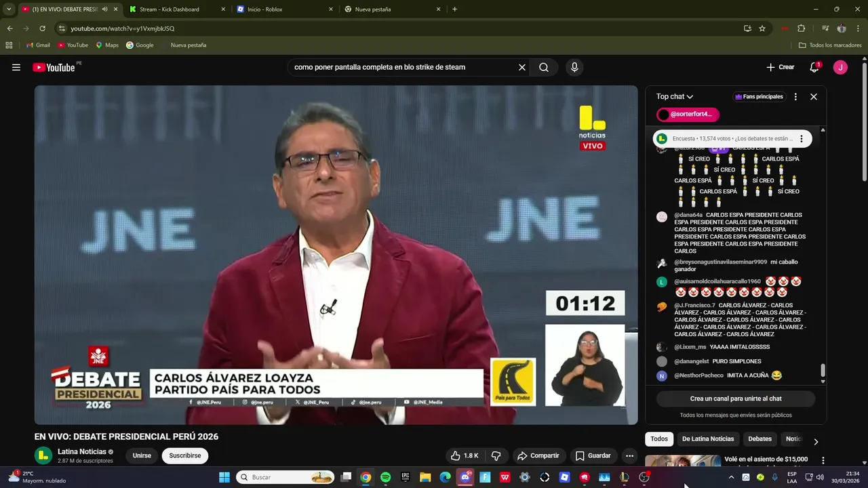The height and width of the screenshot is (488, 868).
Task: Subscribe with Suscribirse button
Action: 185,455
